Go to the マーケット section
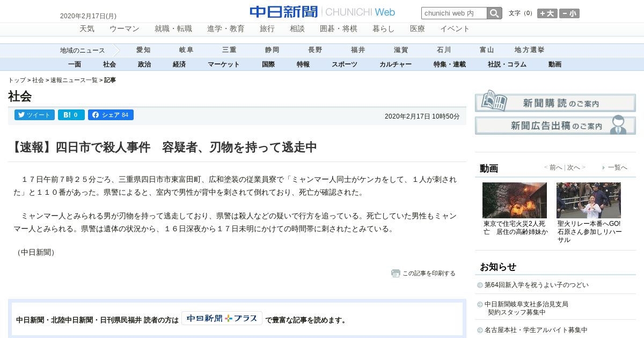644x338 pixels. tap(224, 64)
